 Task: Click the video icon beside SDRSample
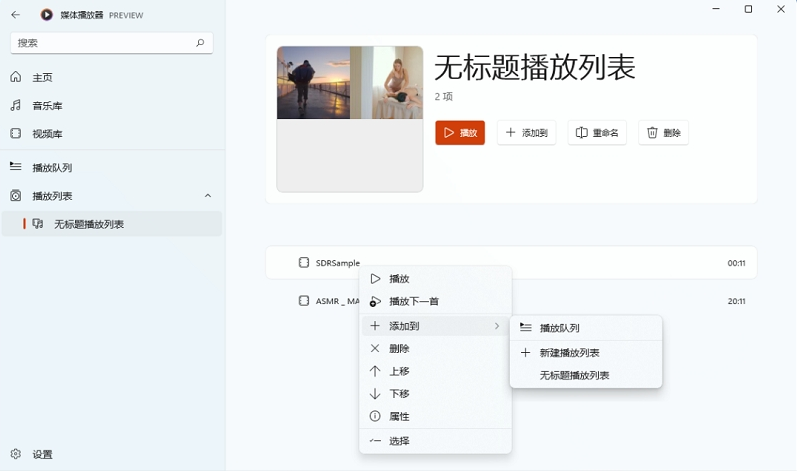304,263
